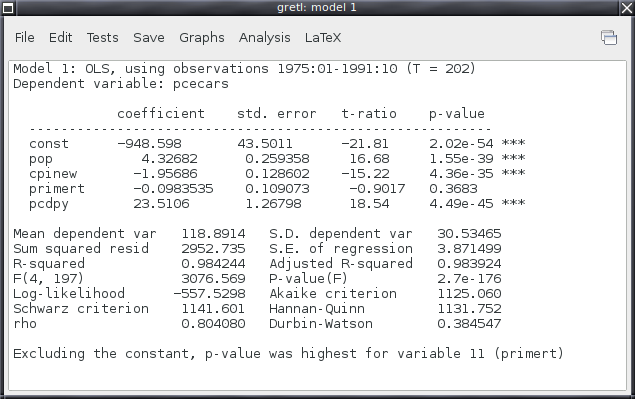Open the Tests menu

pyautogui.click(x=102, y=38)
